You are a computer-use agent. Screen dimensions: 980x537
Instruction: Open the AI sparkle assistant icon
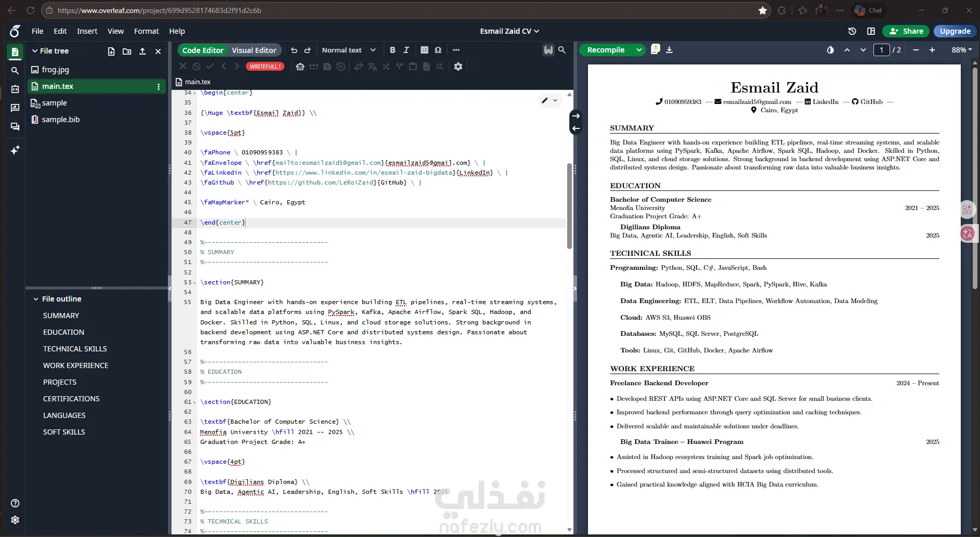15,150
